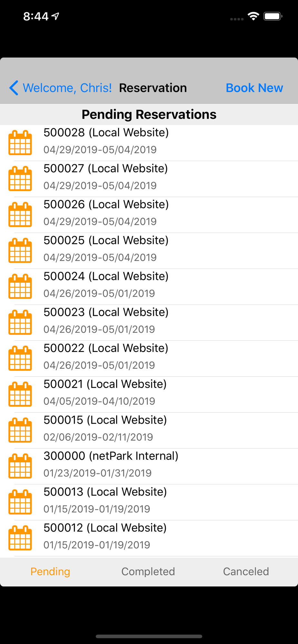Open reservation 500026 (Local Website)
The height and width of the screenshot is (644, 298).
149,215
